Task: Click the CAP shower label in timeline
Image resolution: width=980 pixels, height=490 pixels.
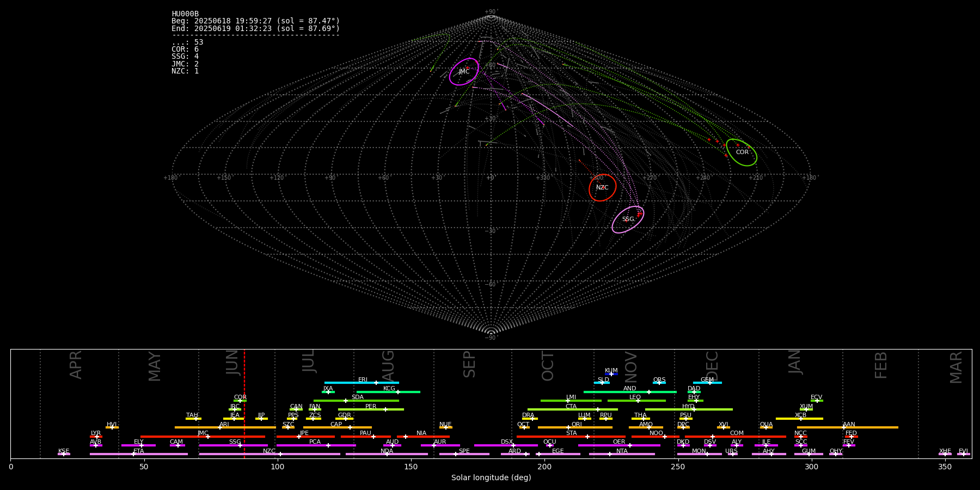Action: (336, 425)
